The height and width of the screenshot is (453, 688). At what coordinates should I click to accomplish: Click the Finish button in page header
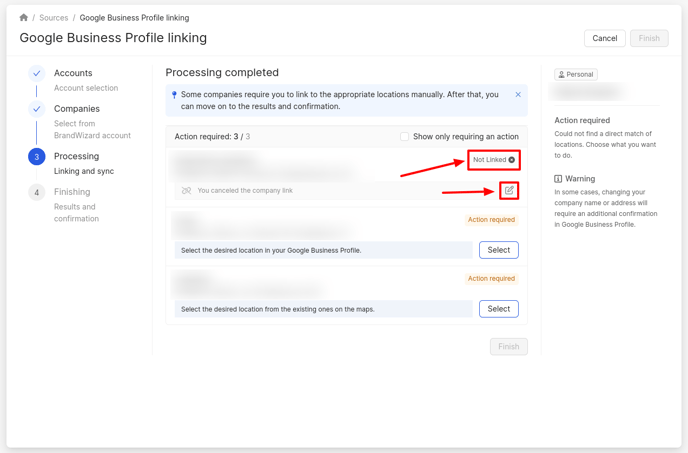click(649, 38)
